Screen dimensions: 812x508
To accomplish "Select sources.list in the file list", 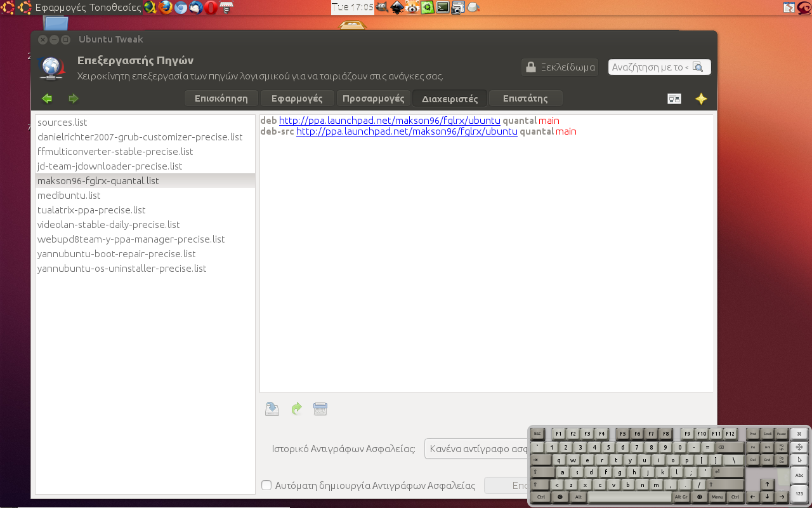I will [145, 123].
